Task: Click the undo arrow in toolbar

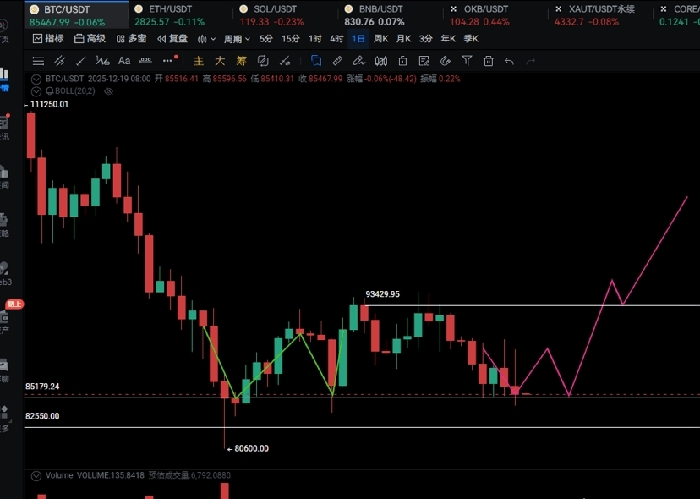Action: coord(509,61)
